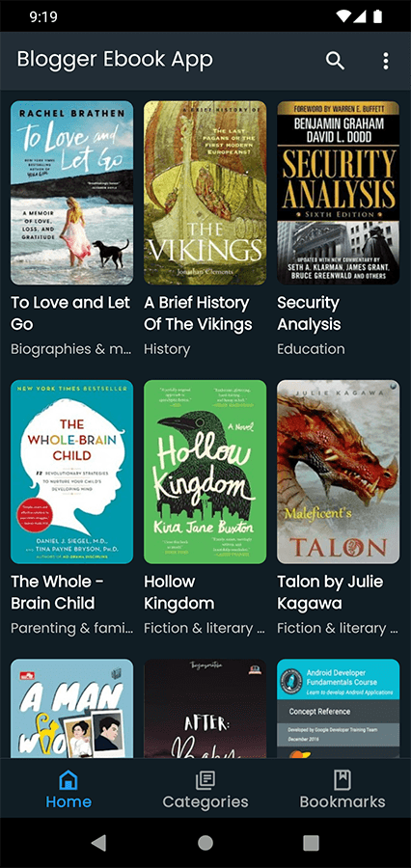Screen dimensions: 411x868
Task: Open The Vikings book cover
Action: 205,193
